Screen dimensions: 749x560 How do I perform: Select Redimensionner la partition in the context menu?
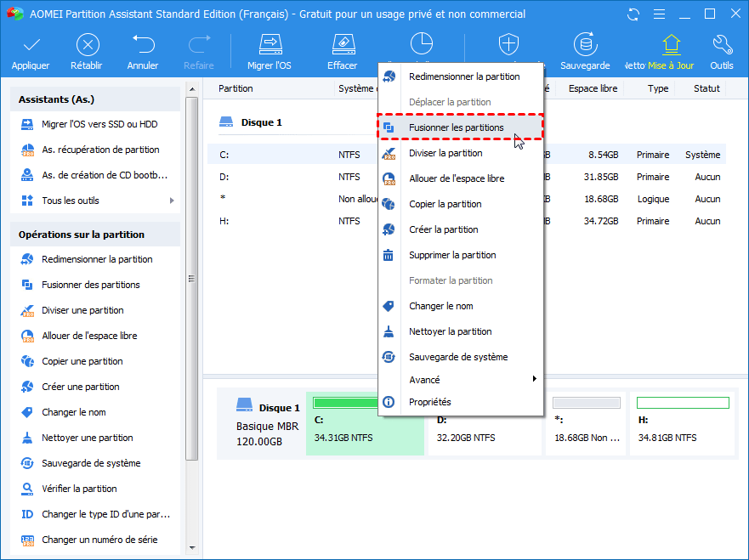(461, 76)
